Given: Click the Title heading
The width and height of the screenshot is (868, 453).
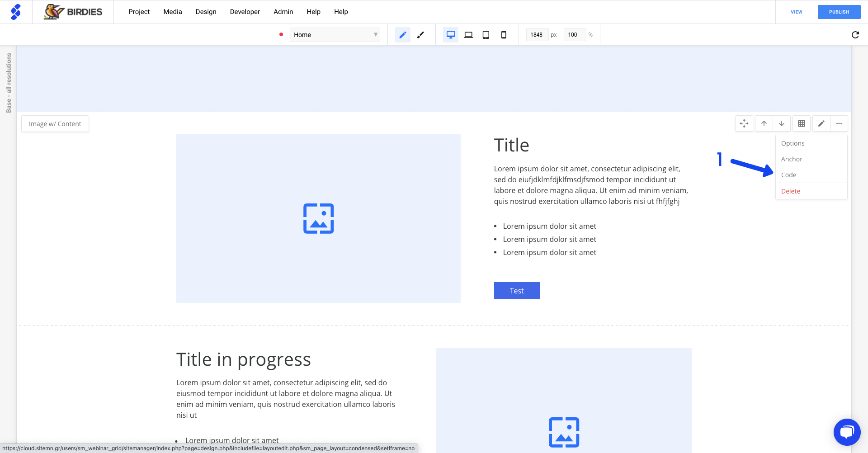Looking at the screenshot, I should [x=511, y=145].
